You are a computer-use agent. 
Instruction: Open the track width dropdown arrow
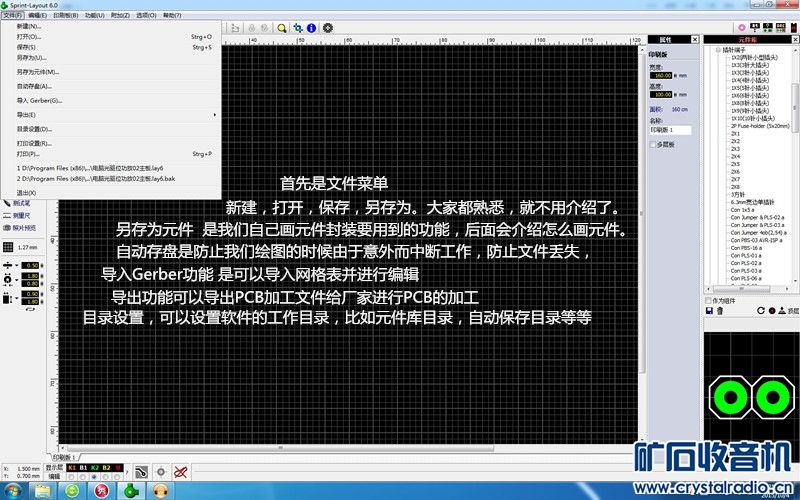tap(17, 265)
